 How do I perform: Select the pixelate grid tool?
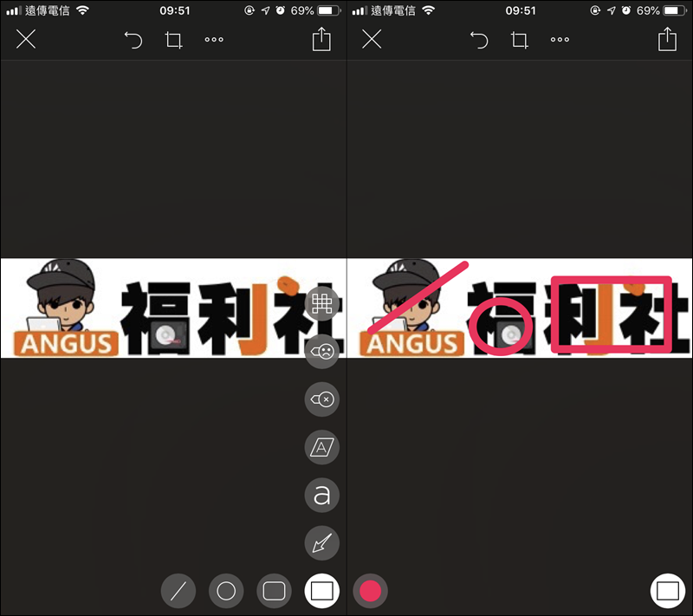pos(322,303)
